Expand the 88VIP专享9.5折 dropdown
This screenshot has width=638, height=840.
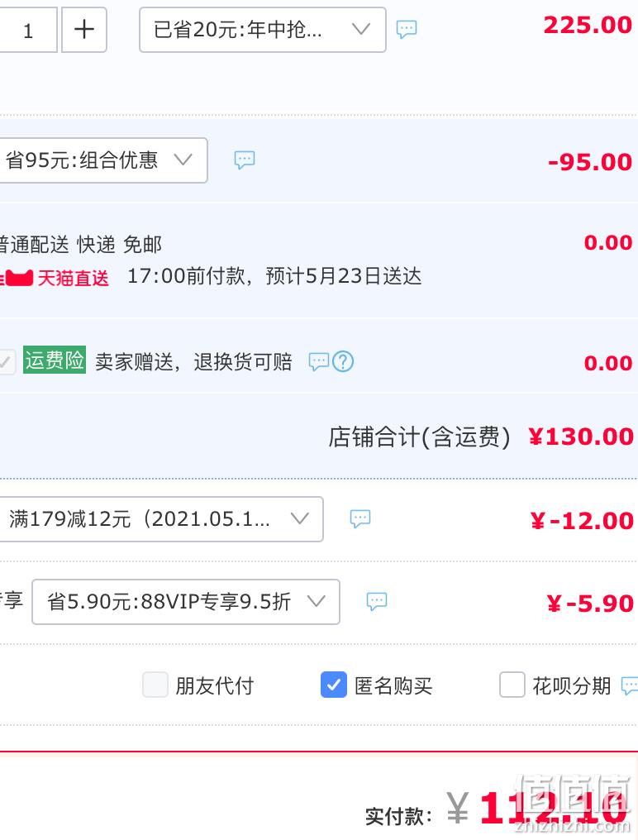coord(186,602)
